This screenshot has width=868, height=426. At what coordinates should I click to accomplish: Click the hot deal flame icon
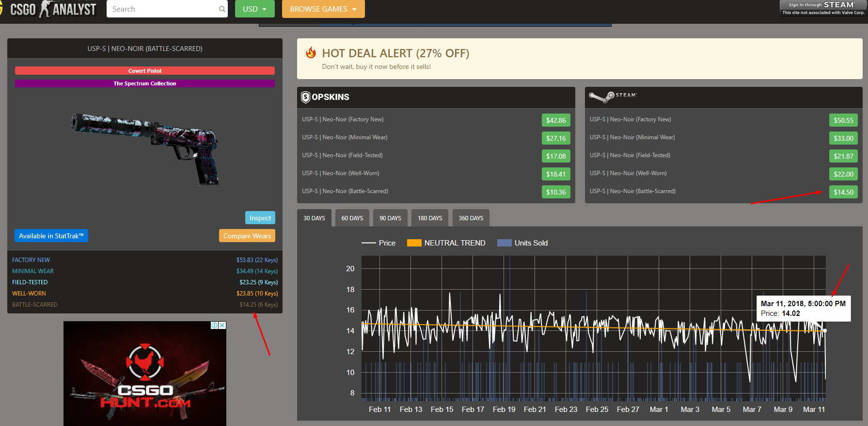point(311,53)
